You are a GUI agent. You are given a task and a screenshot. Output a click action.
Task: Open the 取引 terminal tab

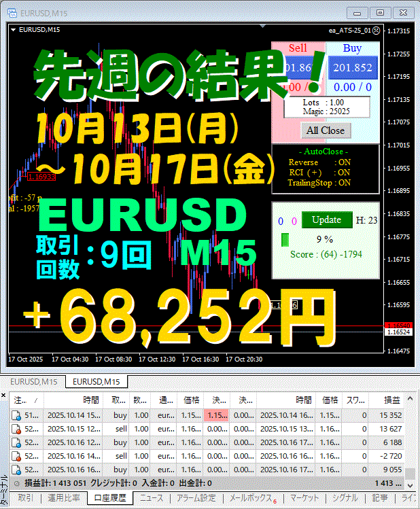click(x=25, y=497)
